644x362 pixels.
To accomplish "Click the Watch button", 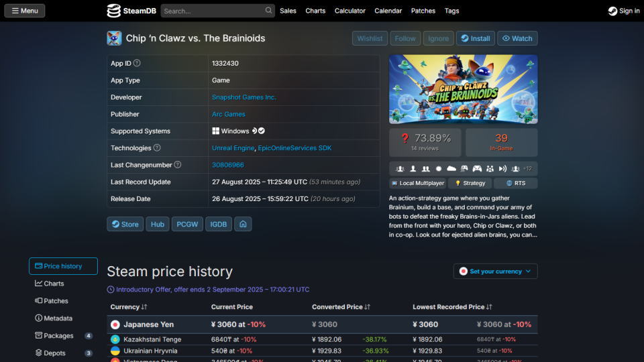I will point(517,38).
